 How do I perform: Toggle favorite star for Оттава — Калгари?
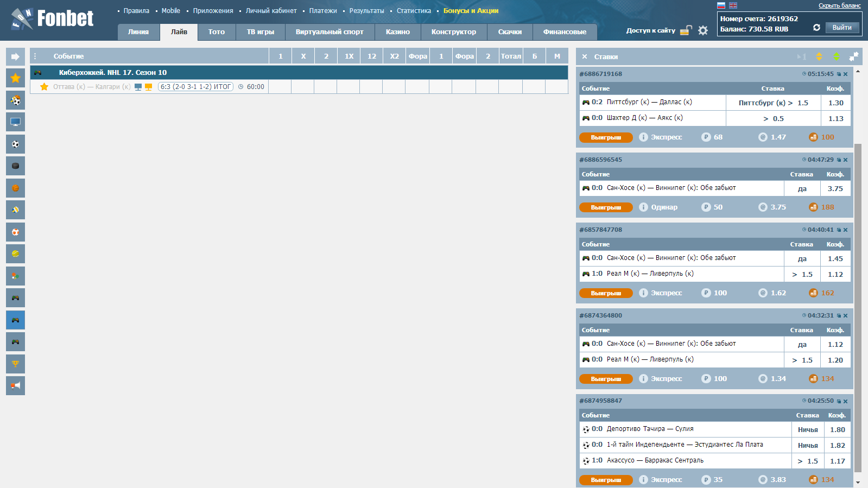pyautogui.click(x=44, y=87)
